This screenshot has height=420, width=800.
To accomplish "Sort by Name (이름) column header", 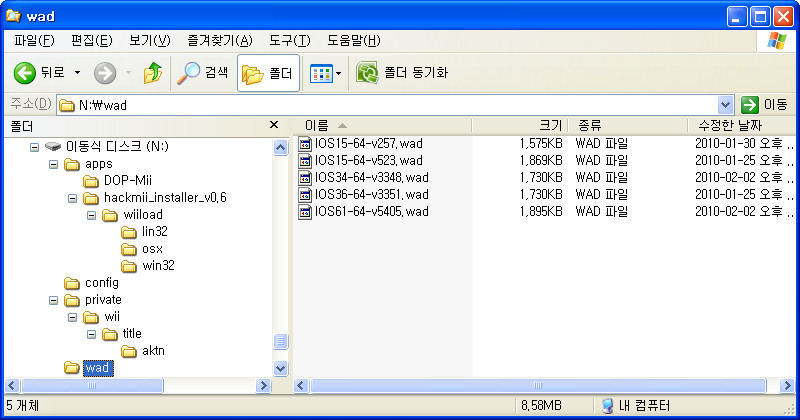I will 383,126.
